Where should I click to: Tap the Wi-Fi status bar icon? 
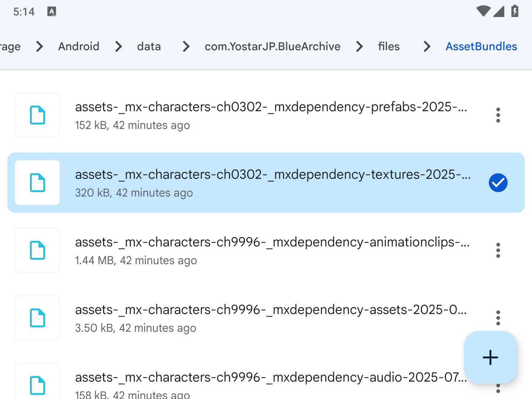[483, 11]
